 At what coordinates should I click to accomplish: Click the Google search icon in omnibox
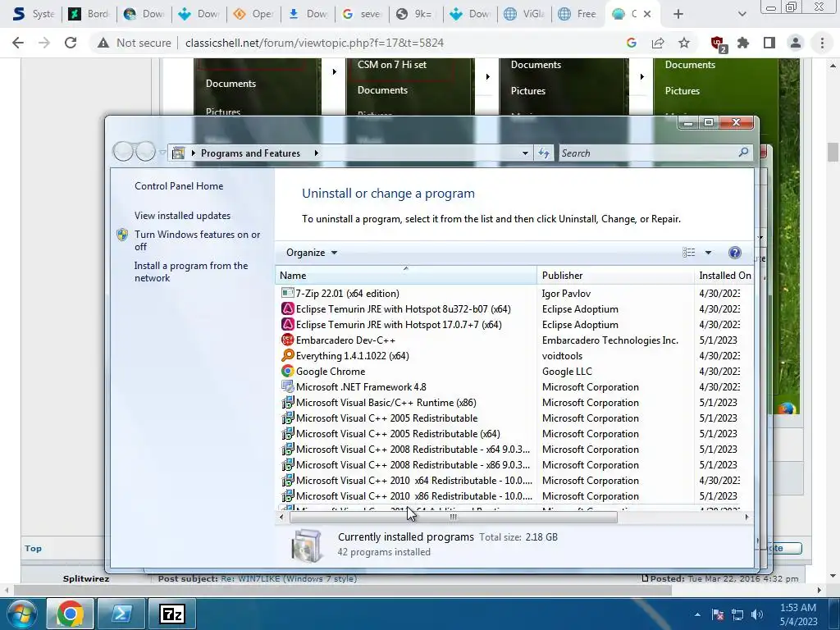click(632, 43)
